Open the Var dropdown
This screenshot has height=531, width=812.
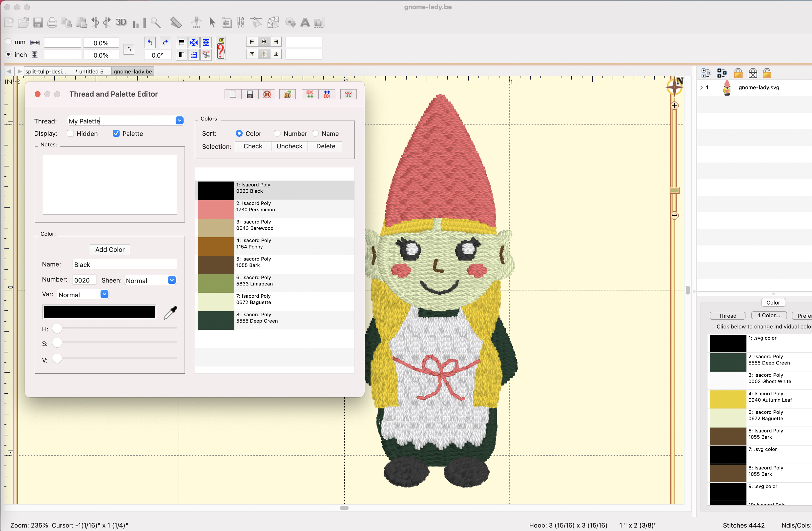[x=104, y=294]
